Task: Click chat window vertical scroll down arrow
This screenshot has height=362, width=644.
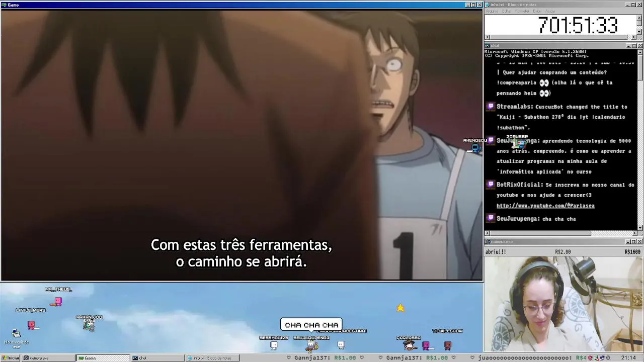Action: pyautogui.click(x=640, y=227)
